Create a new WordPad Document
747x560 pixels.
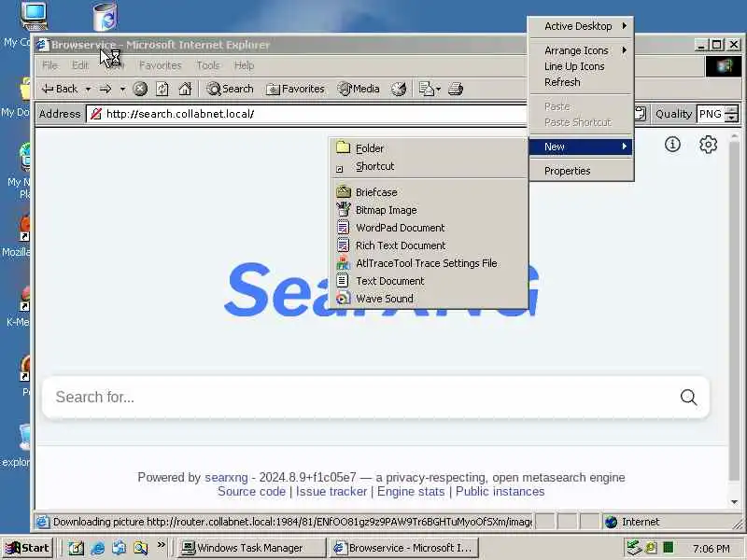pos(429,228)
